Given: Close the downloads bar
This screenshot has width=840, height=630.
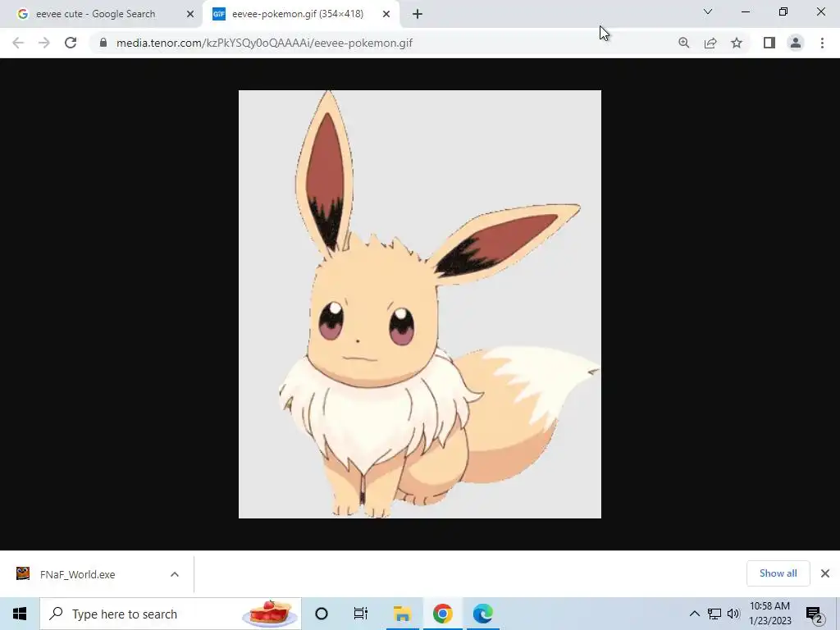Looking at the screenshot, I should [x=825, y=573].
